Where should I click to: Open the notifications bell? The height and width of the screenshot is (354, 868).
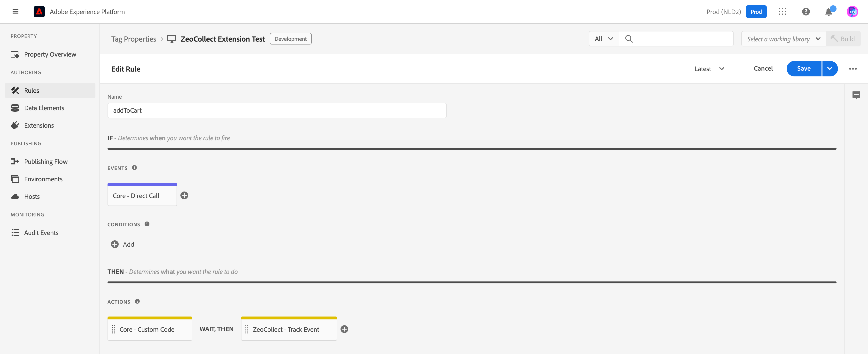tap(829, 12)
